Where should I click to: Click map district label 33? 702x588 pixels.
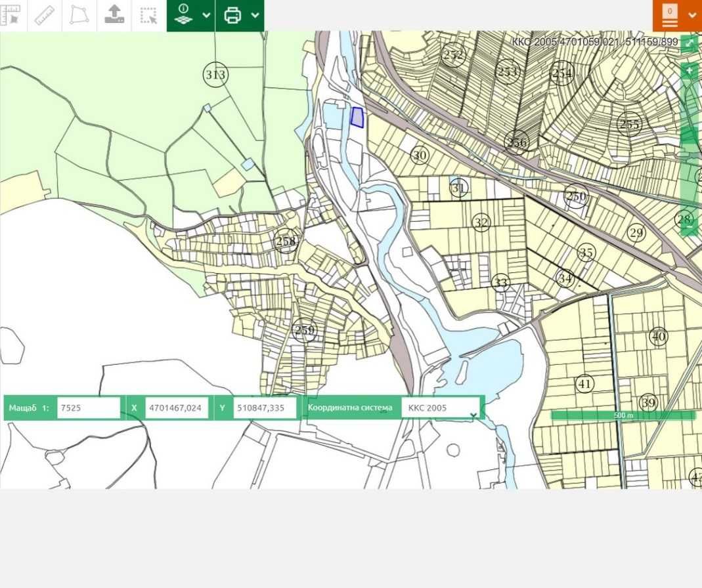pos(500,283)
